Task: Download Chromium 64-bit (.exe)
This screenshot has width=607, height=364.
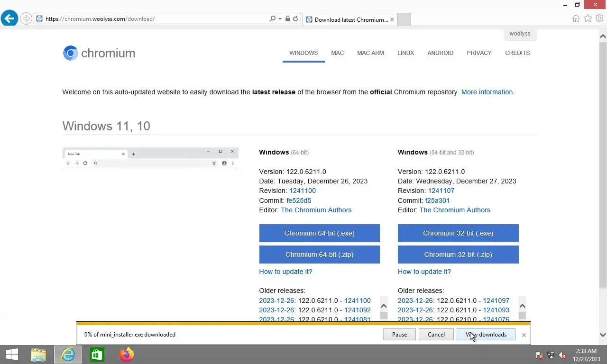Action: 319,233
